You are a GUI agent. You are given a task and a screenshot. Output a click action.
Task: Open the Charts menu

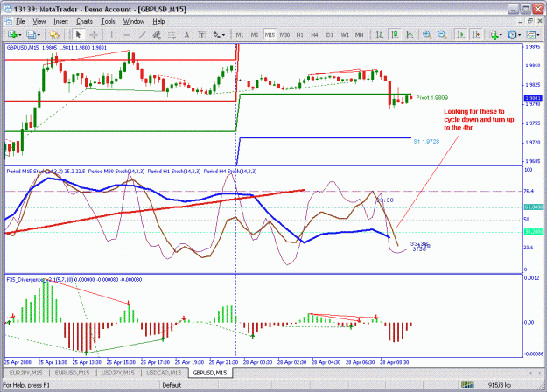click(x=84, y=21)
